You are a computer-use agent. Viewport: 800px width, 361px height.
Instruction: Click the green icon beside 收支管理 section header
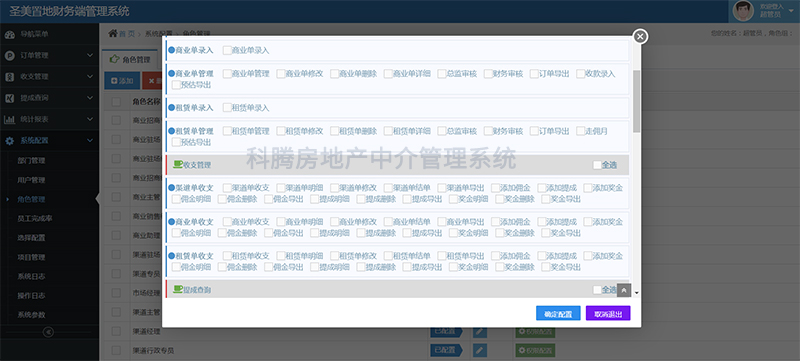(x=178, y=164)
